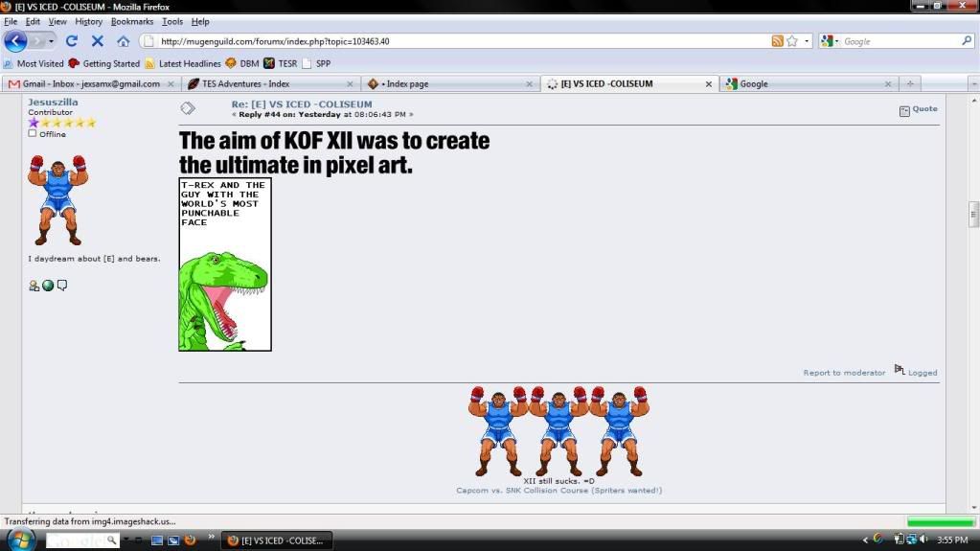Go to the Home page icon
980x551 pixels.
[123, 41]
